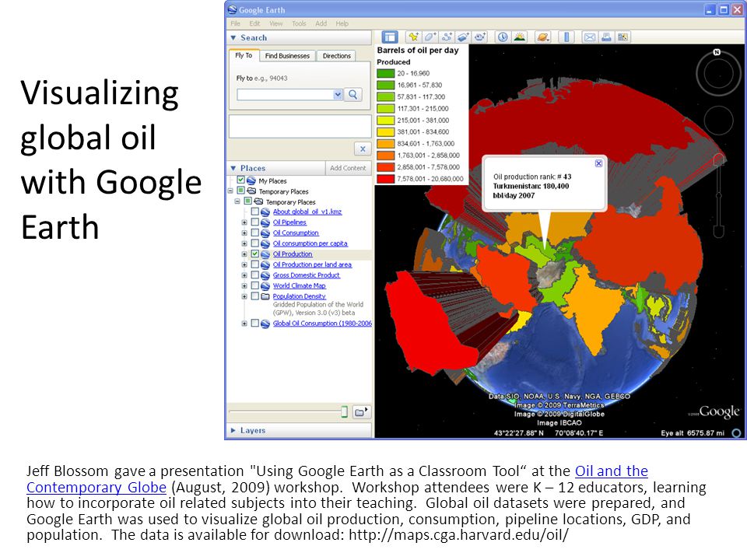Collapse the Search panel triangle

pos(233,37)
